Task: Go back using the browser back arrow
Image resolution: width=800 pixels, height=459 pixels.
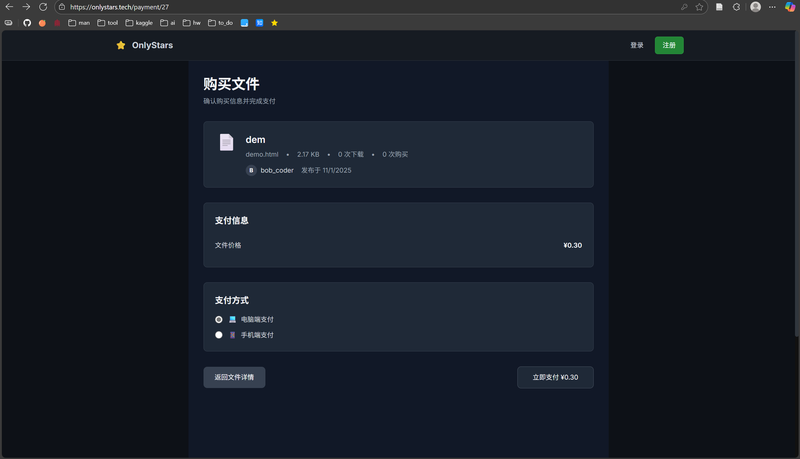Action: coord(9,7)
